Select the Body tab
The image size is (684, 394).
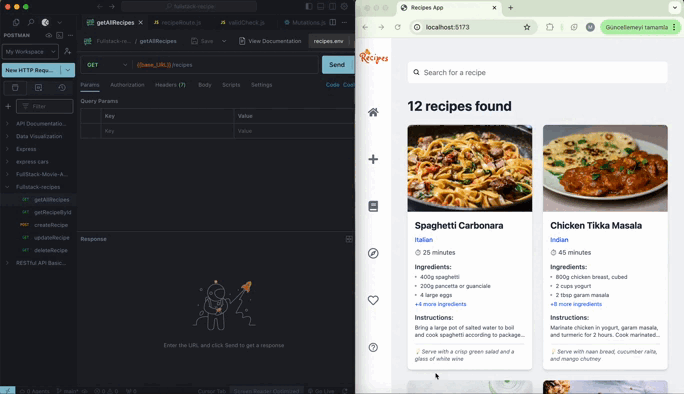(205, 85)
